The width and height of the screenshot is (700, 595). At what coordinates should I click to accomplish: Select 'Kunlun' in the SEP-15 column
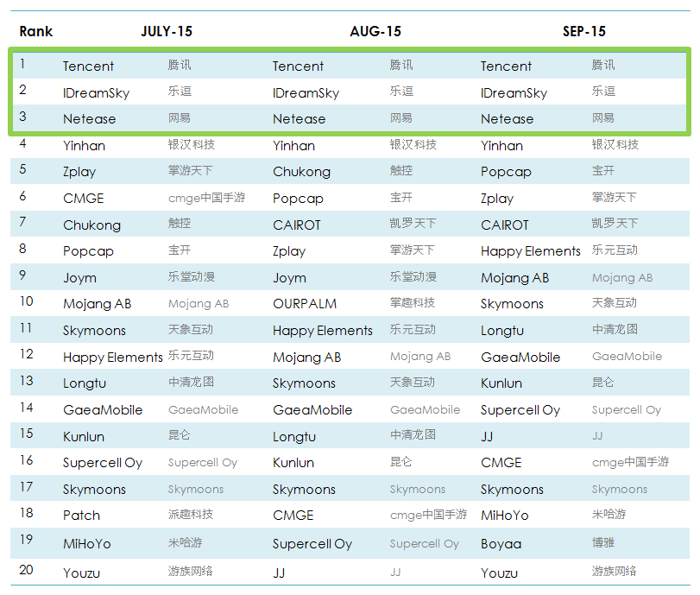pos(501,383)
